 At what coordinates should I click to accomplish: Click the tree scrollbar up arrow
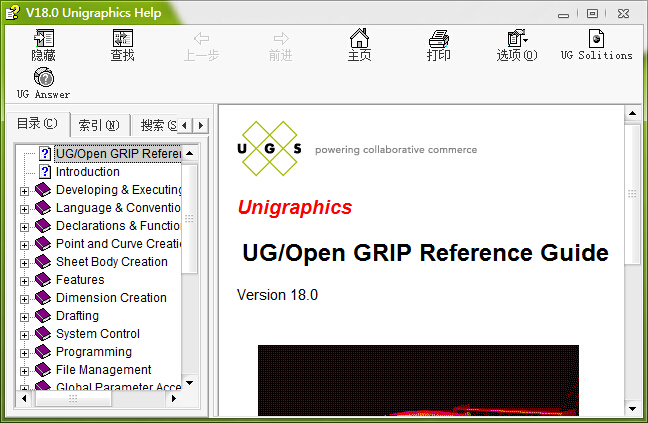pos(190,153)
